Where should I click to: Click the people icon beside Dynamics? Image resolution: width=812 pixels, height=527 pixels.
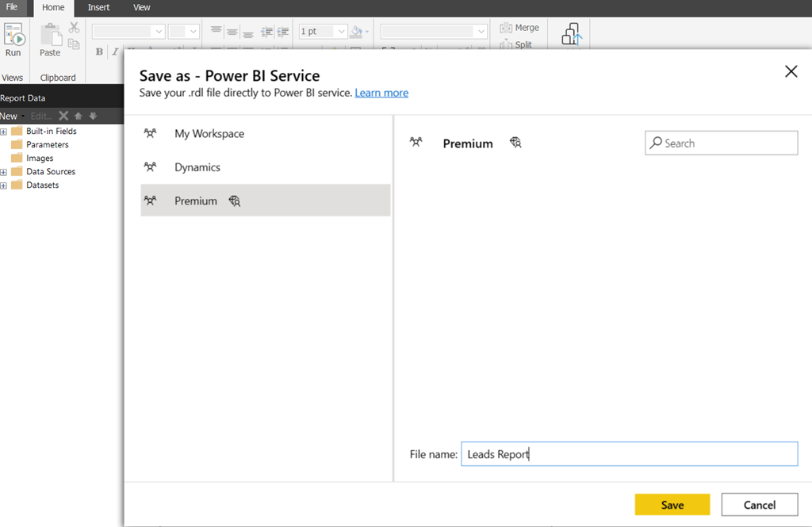coord(150,166)
